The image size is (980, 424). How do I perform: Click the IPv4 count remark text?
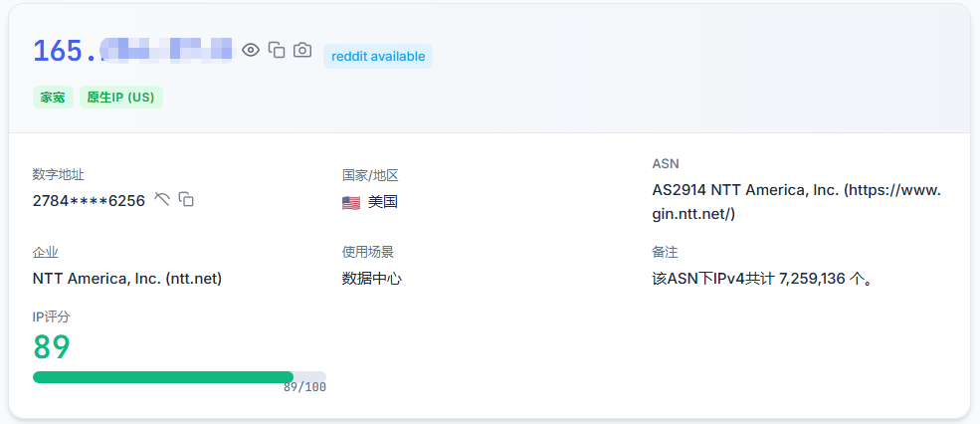(763, 279)
